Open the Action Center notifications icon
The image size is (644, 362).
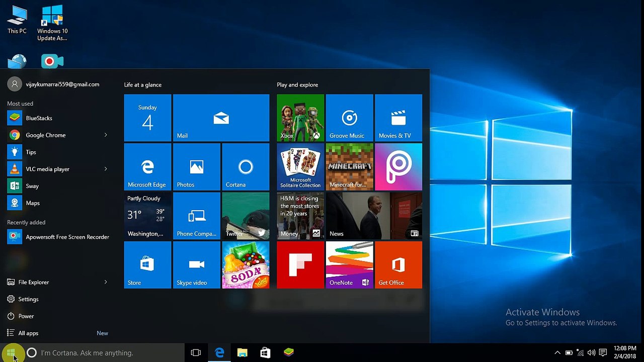tap(603, 353)
